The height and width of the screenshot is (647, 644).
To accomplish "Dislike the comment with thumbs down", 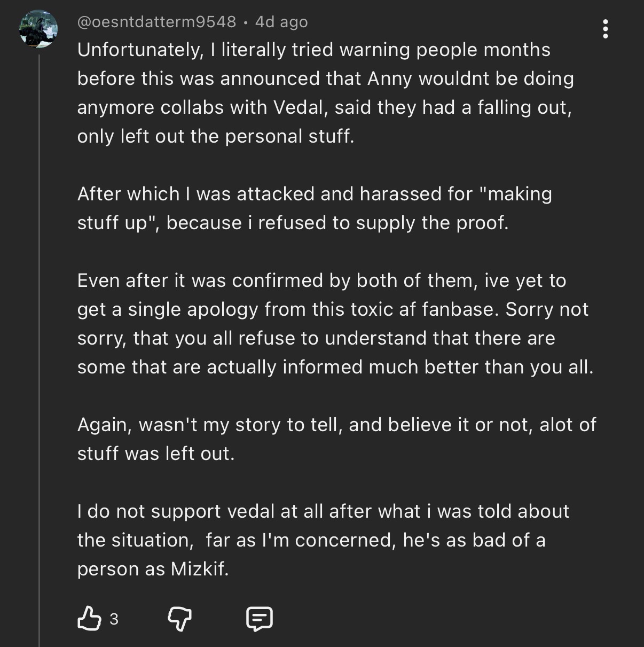I will pos(179,619).
